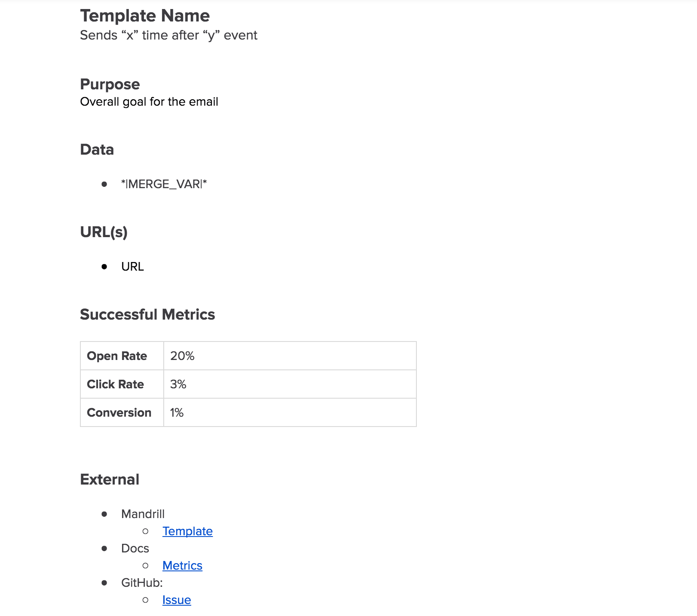Open the Template link under Mandrill
The height and width of the screenshot is (616, 697).
pyautogui.click(x=187, y=531)
